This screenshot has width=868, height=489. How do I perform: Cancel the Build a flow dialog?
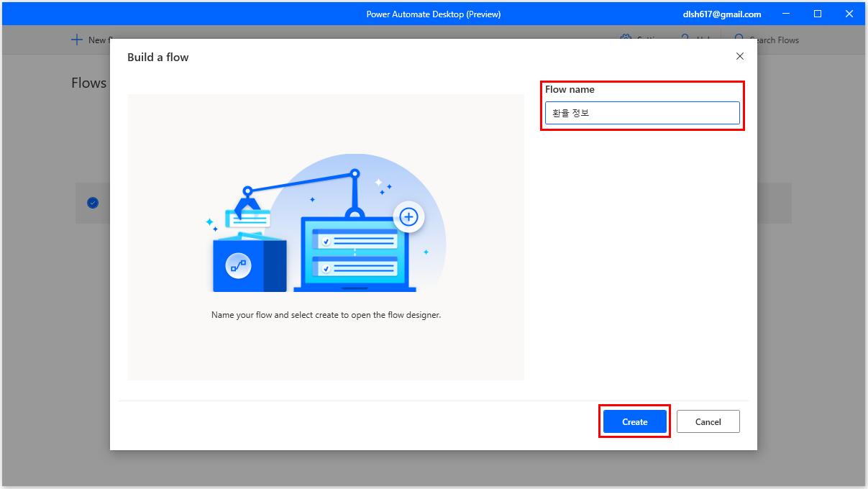click(x=708, y=421)
